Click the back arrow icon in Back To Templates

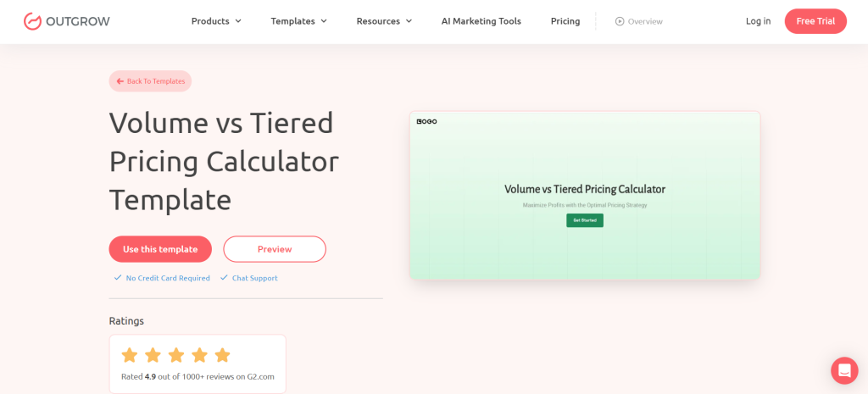(x=120, y=81)
